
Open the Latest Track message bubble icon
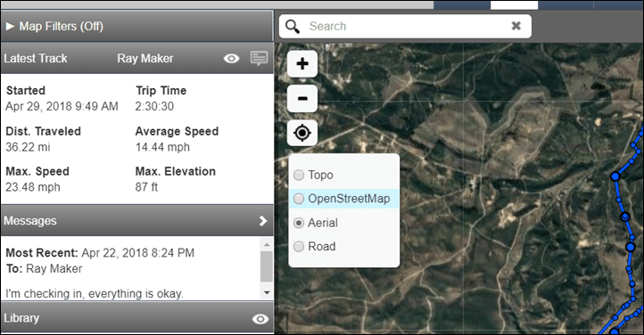click(259, 58)
